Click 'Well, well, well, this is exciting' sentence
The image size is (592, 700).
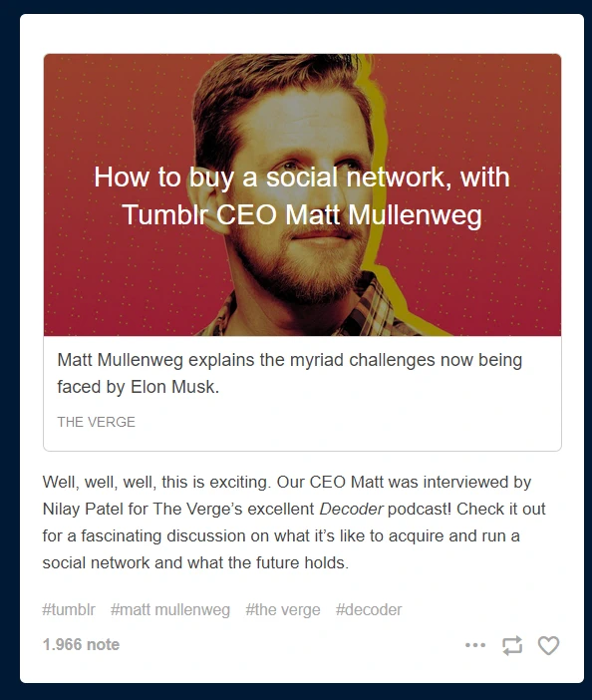pyautogui.click(x=157, y=483)
